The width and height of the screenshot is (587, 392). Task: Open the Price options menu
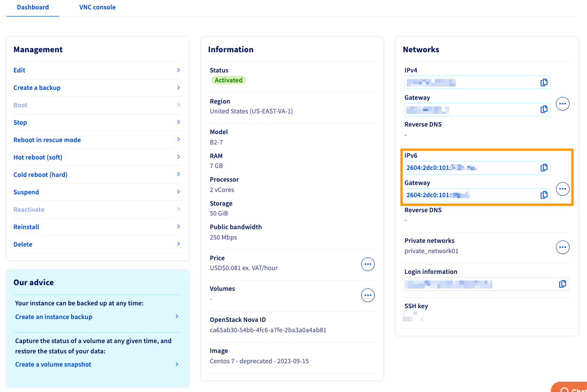368,264
